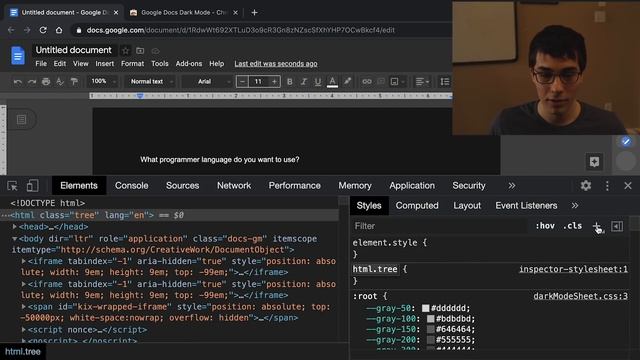Expand the head element in DOM tree
Screen dimensions: 640x360
click(15, 227)
